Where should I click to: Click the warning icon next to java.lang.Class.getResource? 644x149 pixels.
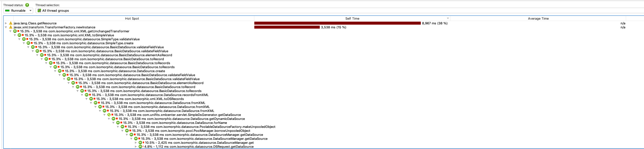click(x=10, y=23)
